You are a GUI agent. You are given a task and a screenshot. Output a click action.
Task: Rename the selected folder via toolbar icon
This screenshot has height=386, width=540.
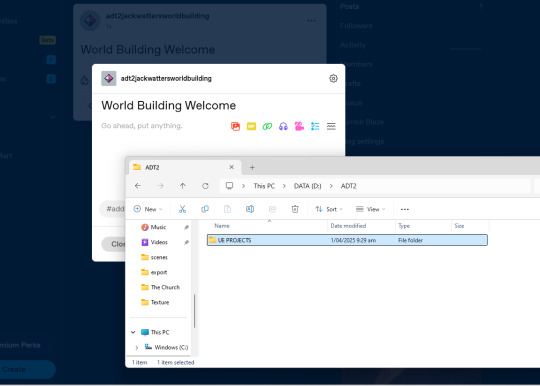[250, 209]
